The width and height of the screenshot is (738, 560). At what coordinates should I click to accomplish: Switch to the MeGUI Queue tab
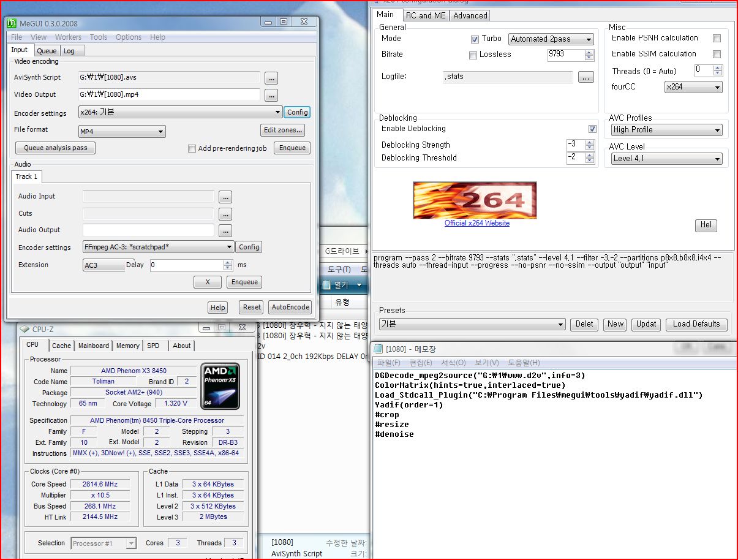47,51
